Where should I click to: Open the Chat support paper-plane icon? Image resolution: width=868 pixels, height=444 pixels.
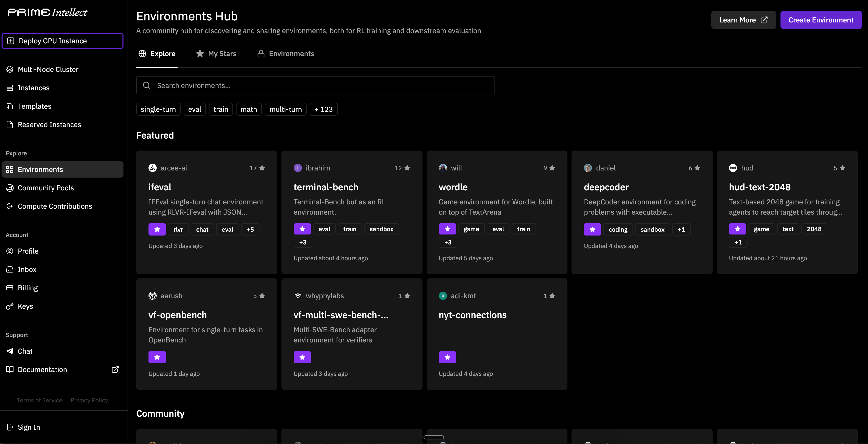[10, 351]
